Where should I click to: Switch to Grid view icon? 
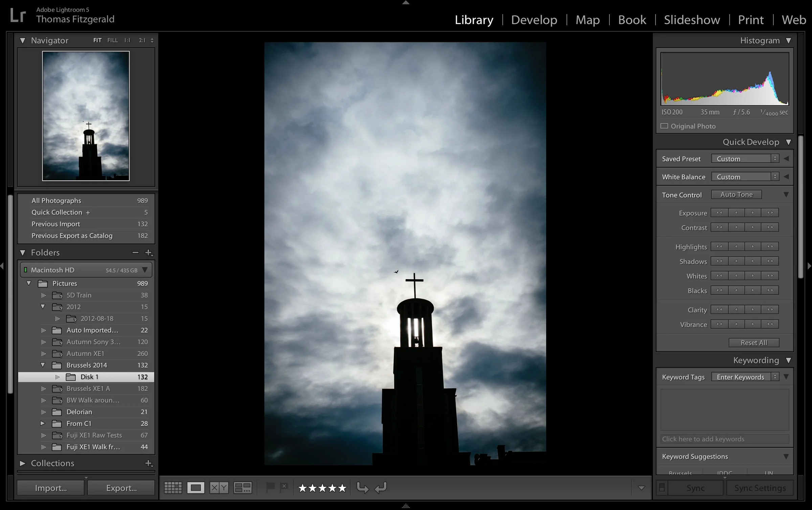[173, 488]
